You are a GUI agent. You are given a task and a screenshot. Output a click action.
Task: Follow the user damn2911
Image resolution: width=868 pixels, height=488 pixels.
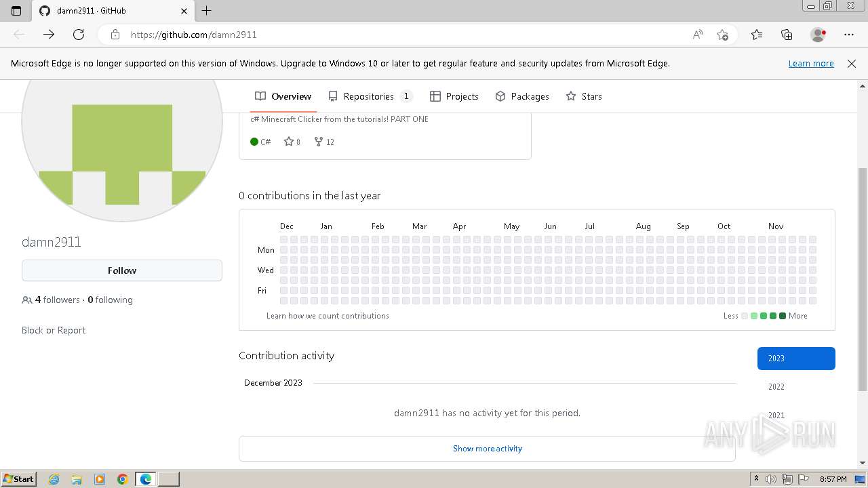tap(122, 270)
